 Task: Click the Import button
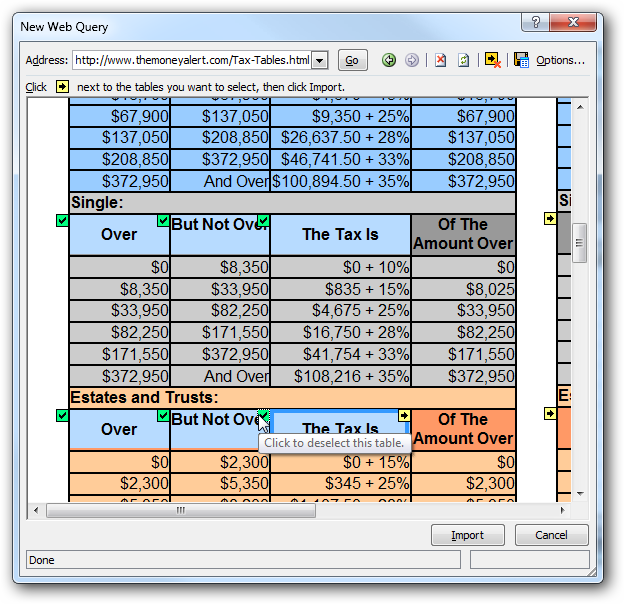click(x=468, y=535)
